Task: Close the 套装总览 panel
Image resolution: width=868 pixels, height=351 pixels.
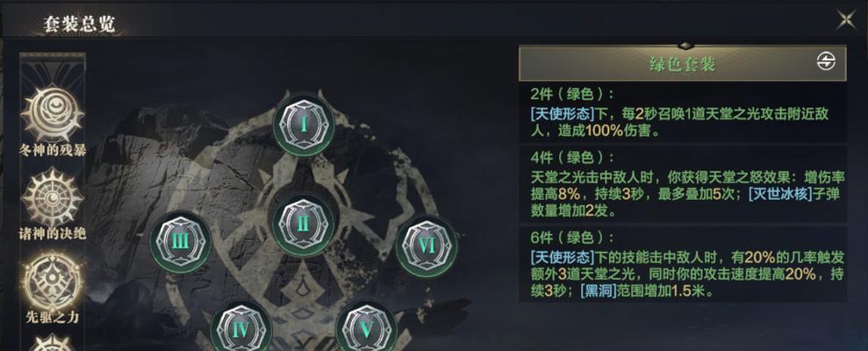Action: pyautogui.click(x=846, y=20)
